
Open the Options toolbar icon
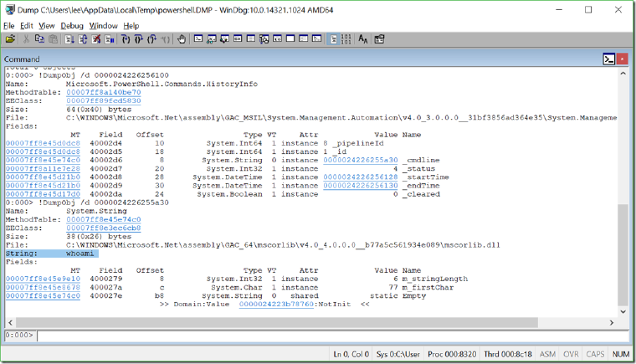point(379,39)
